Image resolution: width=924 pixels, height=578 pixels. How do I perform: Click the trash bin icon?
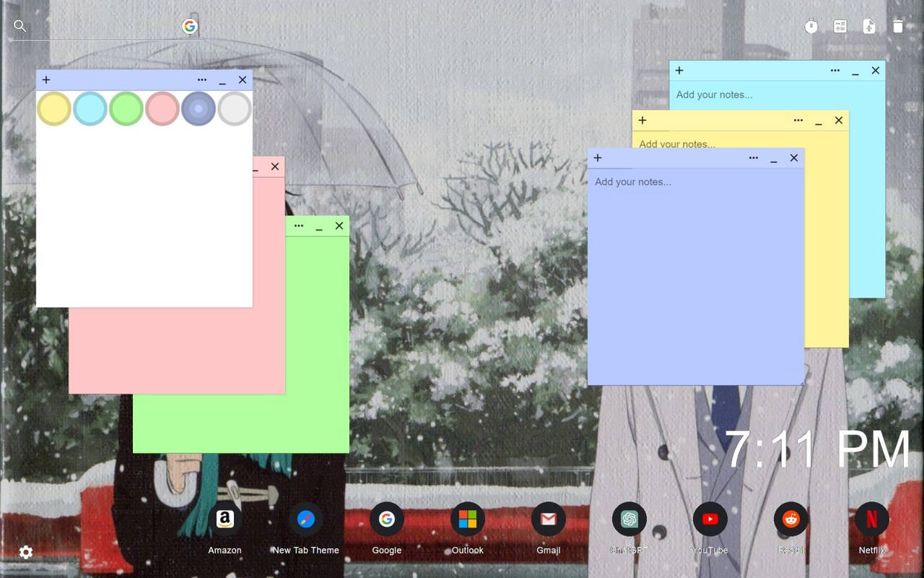click(898, 27)
